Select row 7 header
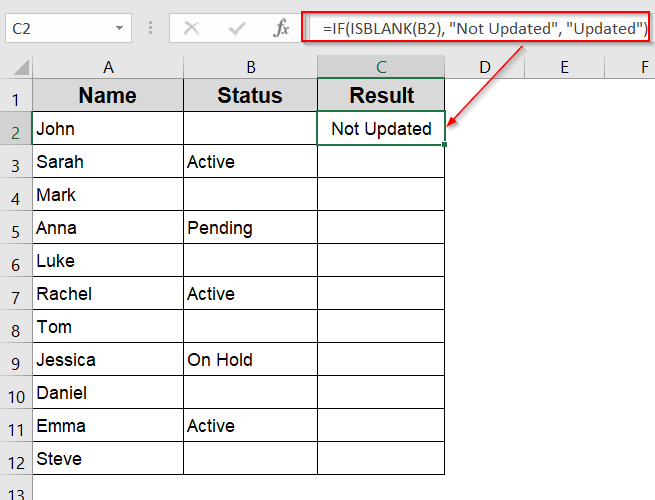Screen dimensions: 655x500 pos(16,293)
